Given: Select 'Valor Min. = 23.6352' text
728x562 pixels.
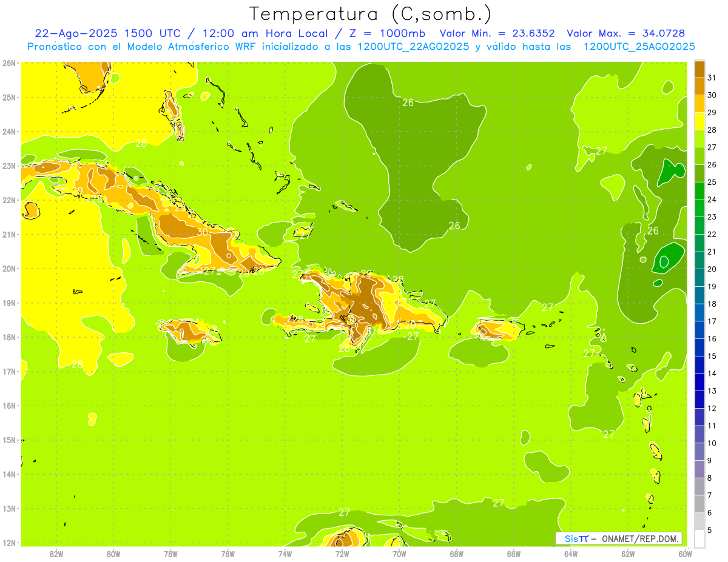Looking at the screenshot, I should 497,33.
